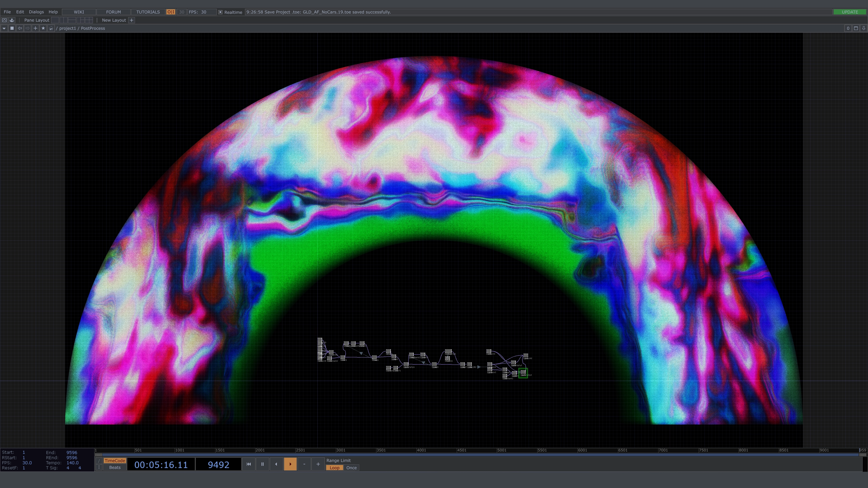868x488 pixels.
Task: Select the green-highlighted multiply3 node
Action: 523,372
